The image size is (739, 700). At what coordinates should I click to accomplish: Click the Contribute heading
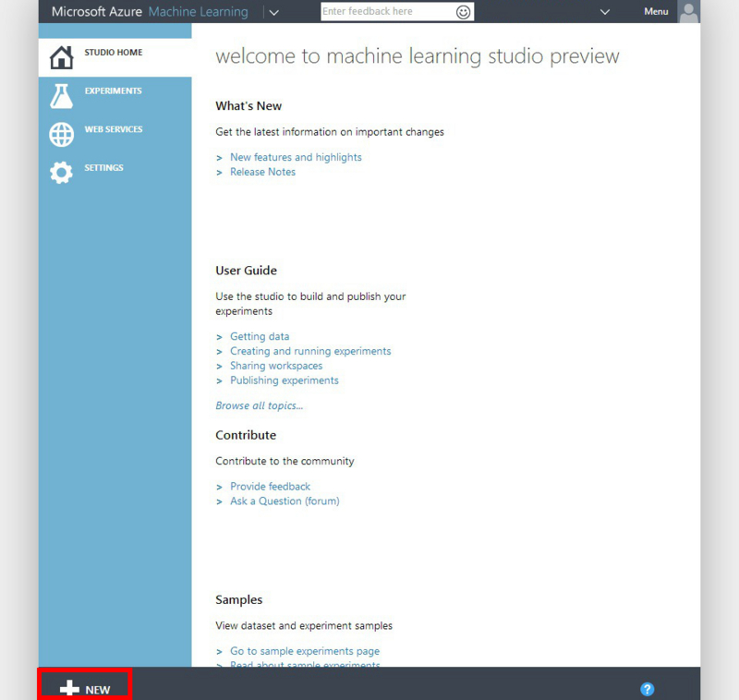(246, 435)
